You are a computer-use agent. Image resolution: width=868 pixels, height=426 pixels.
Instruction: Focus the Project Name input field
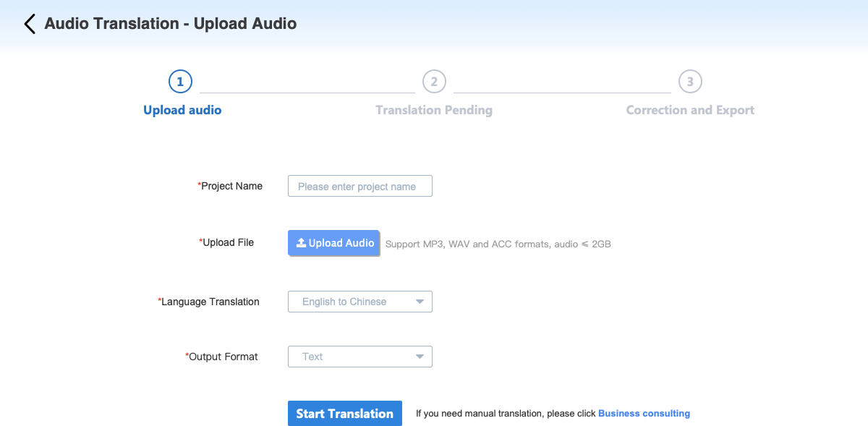tap(360, 186)
